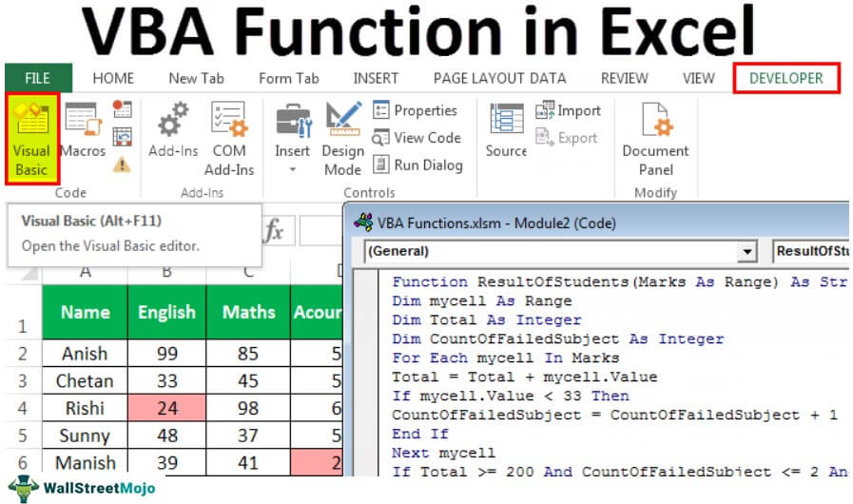Open the Document Panel button
This screenshot has width=853, height=504.
pos(655,139)
